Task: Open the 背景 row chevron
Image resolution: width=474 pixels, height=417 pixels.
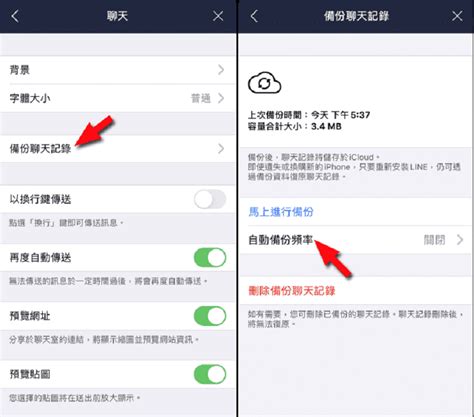Action: click(x=221, y=70)
